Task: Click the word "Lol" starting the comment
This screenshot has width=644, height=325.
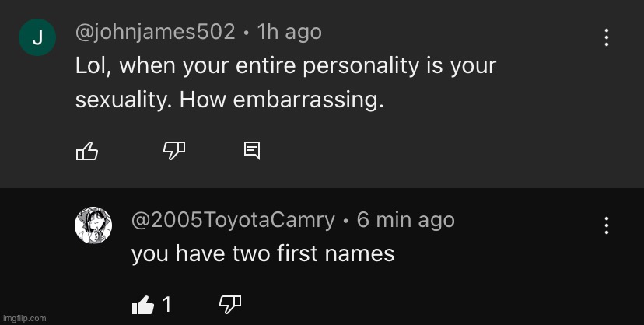Action: pyautogui.click(x=92, y=66)
